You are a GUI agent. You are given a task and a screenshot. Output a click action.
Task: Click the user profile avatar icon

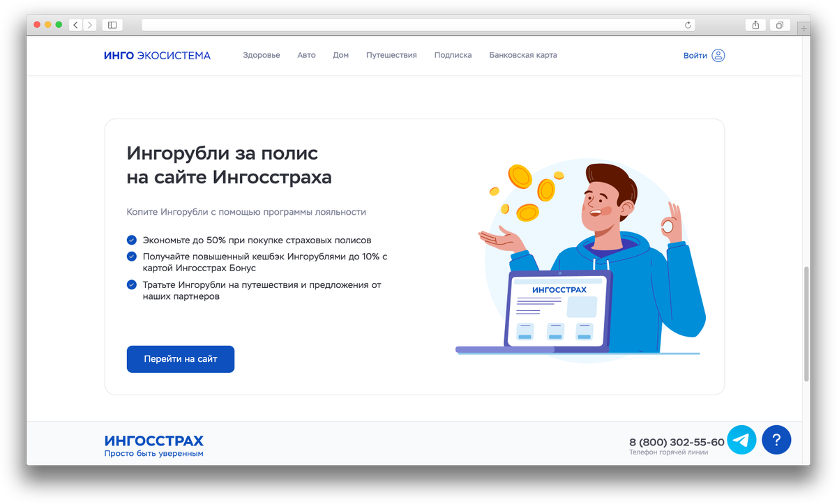tap(718, 56)
